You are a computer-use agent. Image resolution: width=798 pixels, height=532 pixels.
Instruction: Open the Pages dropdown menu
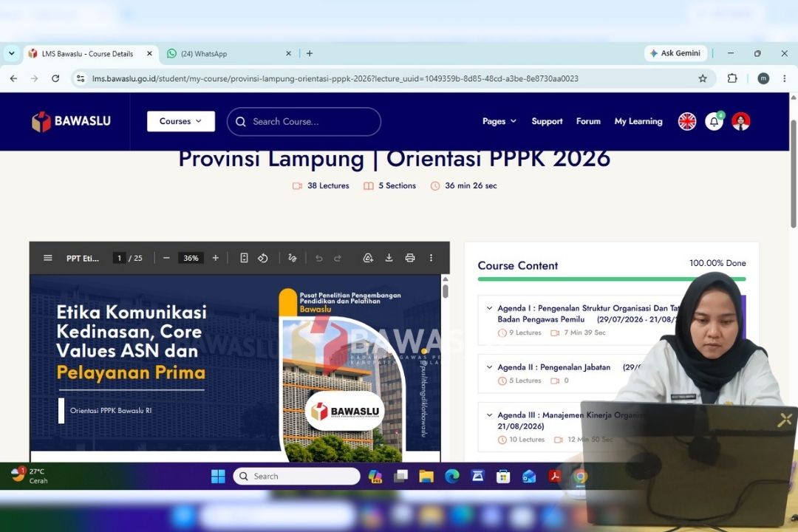[x=499, y=121]
